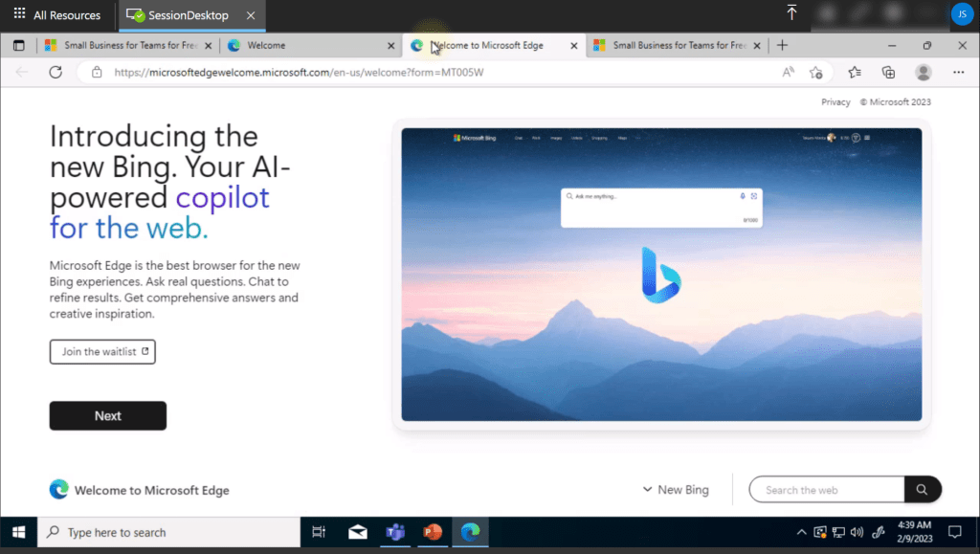This screenshot has height=554, width=980.
Task: Open Microsoft Teams from taskbar
Action: tap(394, 532)
